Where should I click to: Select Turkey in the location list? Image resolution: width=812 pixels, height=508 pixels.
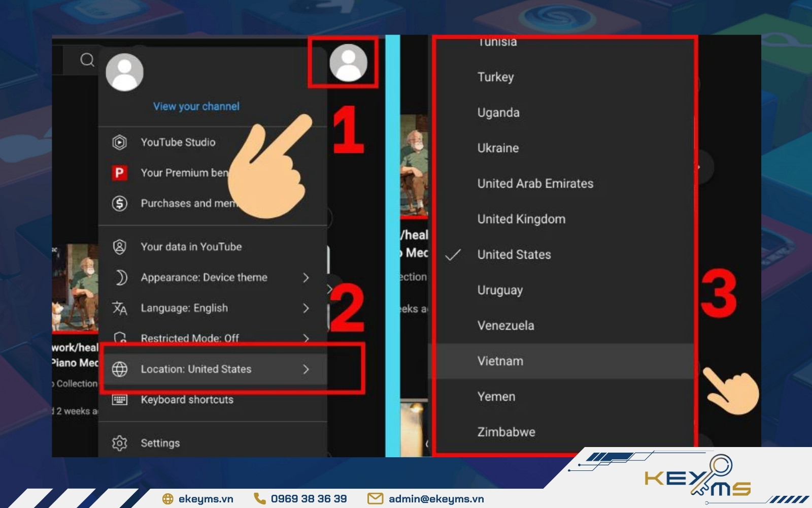point(561,77)
